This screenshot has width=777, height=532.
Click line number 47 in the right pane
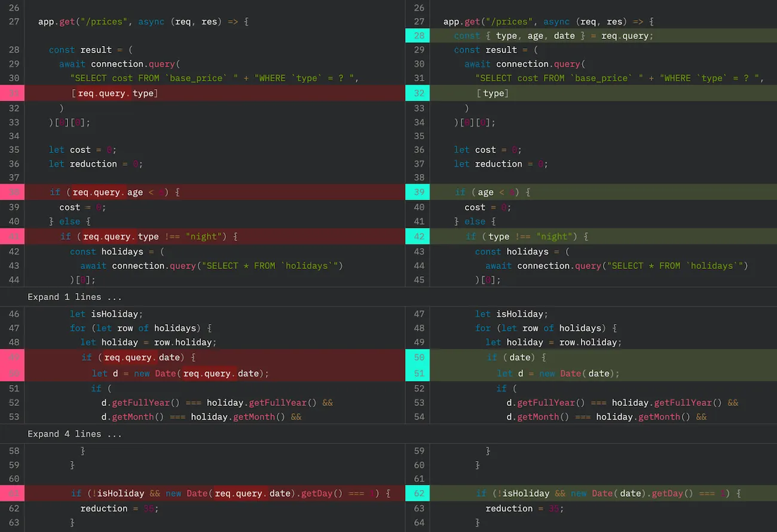(x=419, y=314)
